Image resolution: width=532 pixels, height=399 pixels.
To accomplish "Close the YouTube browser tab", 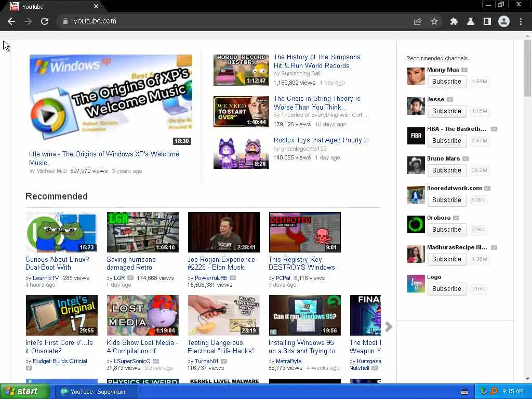I will (96, 6).
